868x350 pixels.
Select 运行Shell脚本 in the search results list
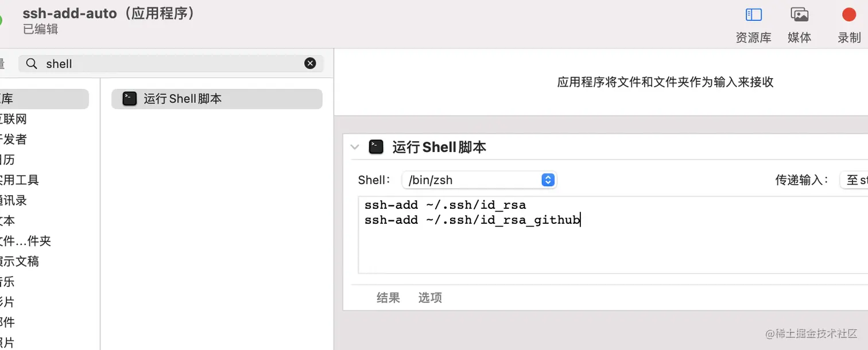[217, 99]
